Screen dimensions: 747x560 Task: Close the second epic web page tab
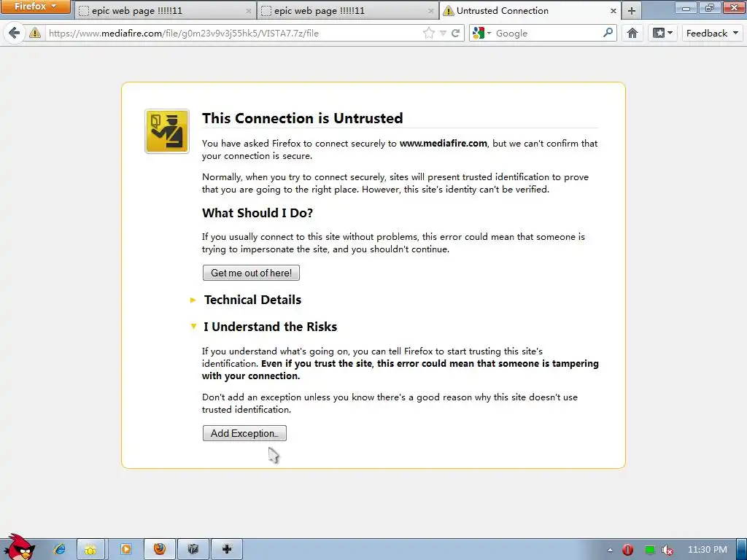click(x=430, y=10)
